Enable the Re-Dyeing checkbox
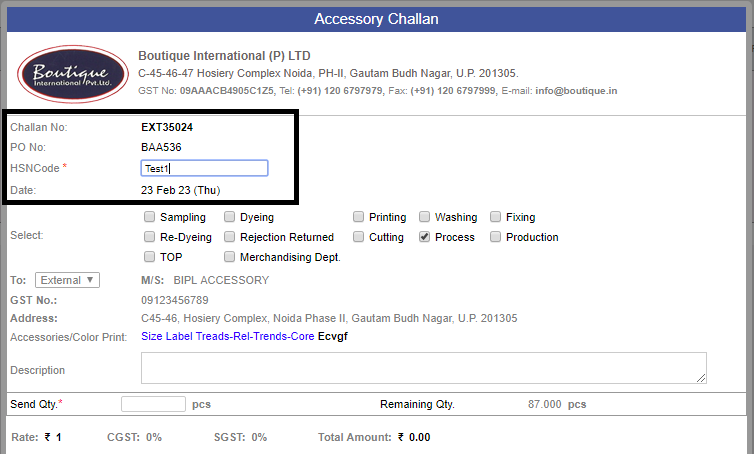The height and width of the screenshot is (454, 754). click(x=150, y=237)
